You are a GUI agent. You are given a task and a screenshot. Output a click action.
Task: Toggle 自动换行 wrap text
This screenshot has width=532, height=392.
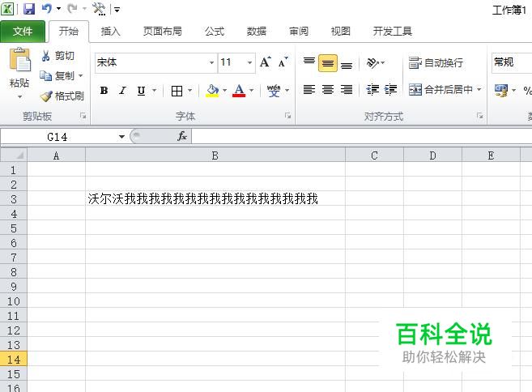[436, 63]
